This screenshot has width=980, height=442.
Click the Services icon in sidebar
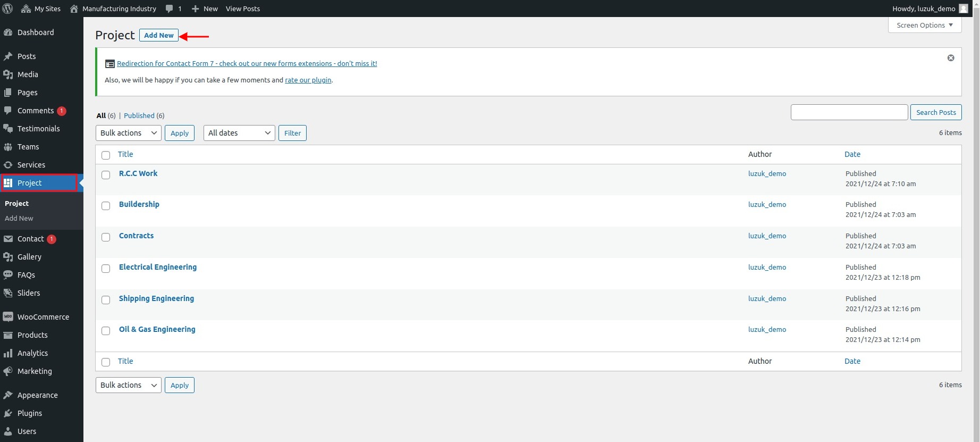tap(8, 165)
